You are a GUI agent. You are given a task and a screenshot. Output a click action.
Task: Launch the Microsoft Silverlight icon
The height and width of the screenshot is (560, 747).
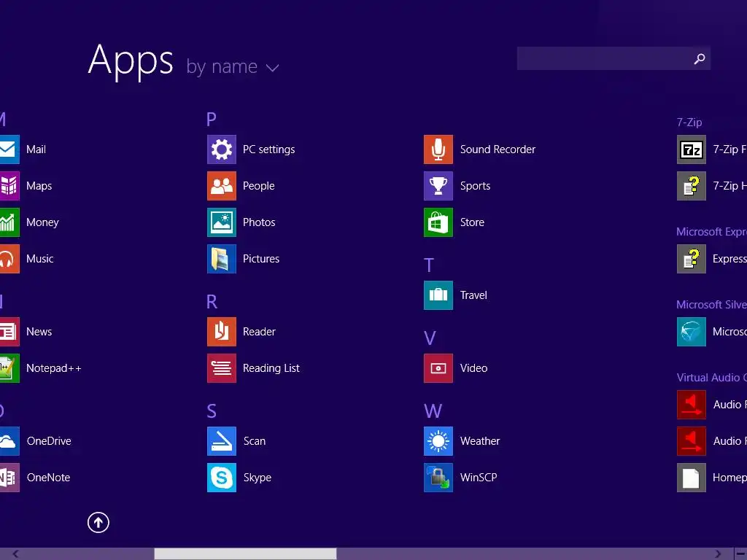692,332
